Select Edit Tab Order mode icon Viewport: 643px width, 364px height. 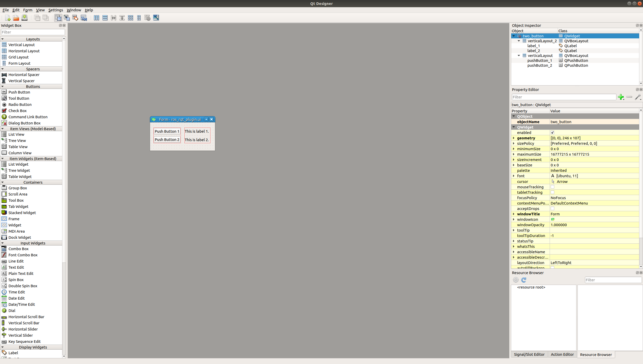(x=84, y=18)
